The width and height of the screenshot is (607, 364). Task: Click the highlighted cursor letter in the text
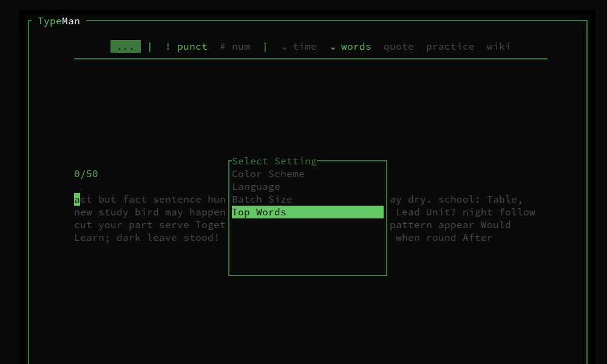[76, 199]
